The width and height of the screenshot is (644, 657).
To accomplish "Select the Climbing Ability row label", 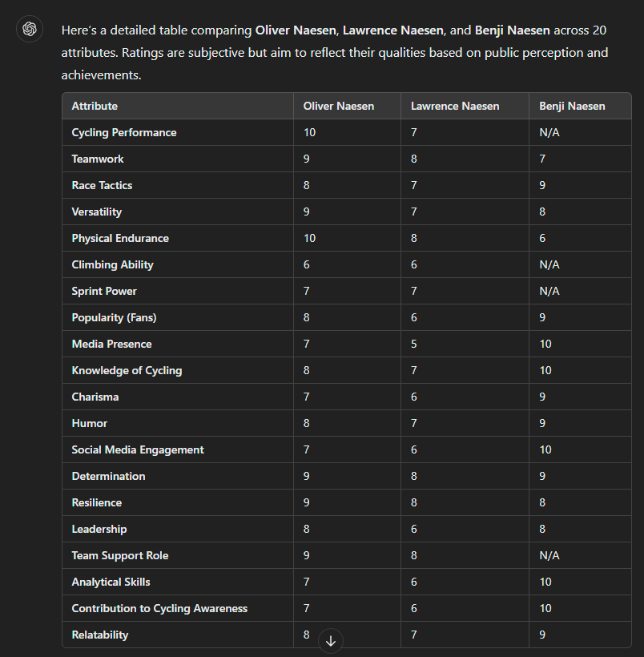I will pos(112,264).
